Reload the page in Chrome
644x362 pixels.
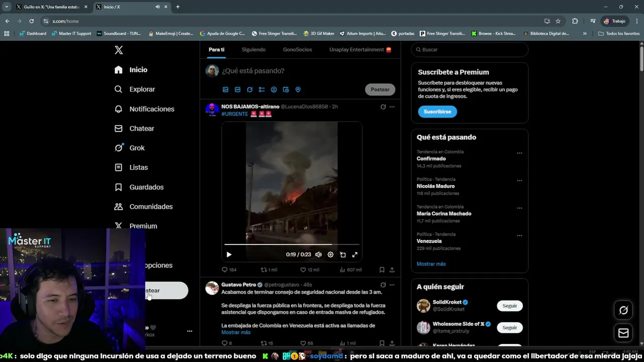tap(31, 21)
